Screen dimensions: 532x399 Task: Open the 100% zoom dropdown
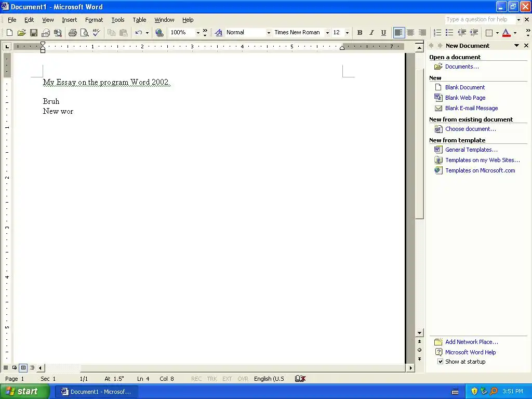[198, 33]
